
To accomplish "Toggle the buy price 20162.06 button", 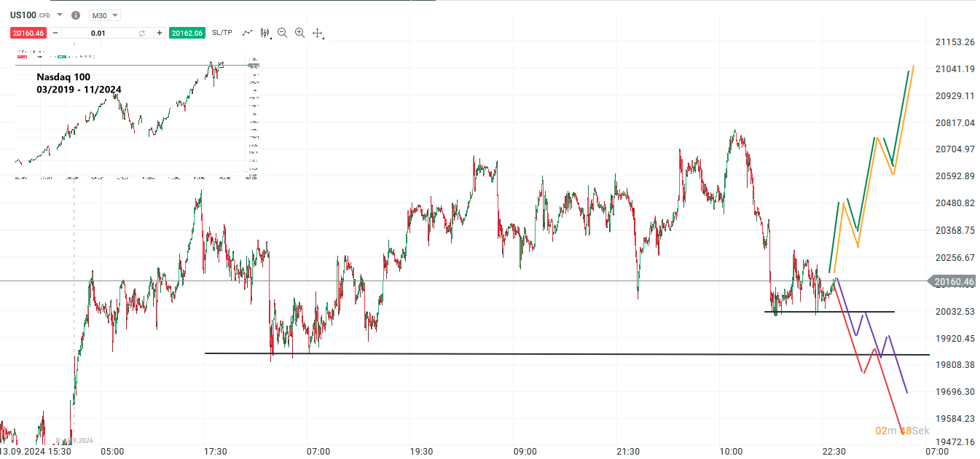I will (x=187, y=32).
